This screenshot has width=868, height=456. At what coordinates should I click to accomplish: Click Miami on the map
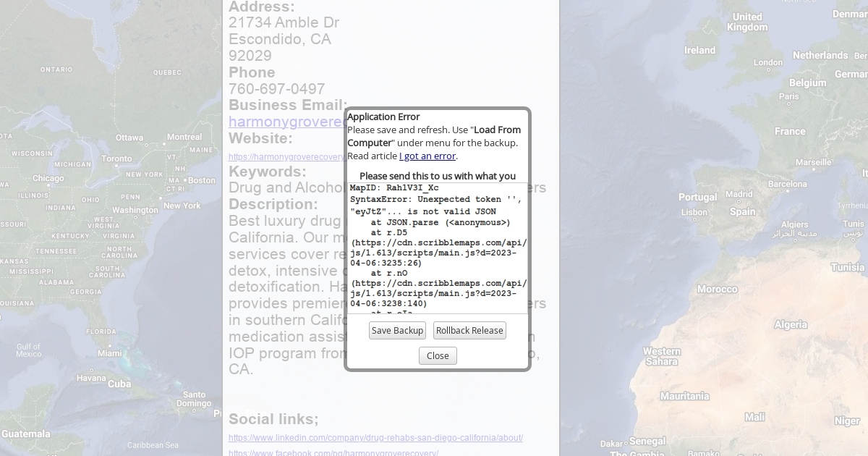pyautogui.click(x=110, y=353)
